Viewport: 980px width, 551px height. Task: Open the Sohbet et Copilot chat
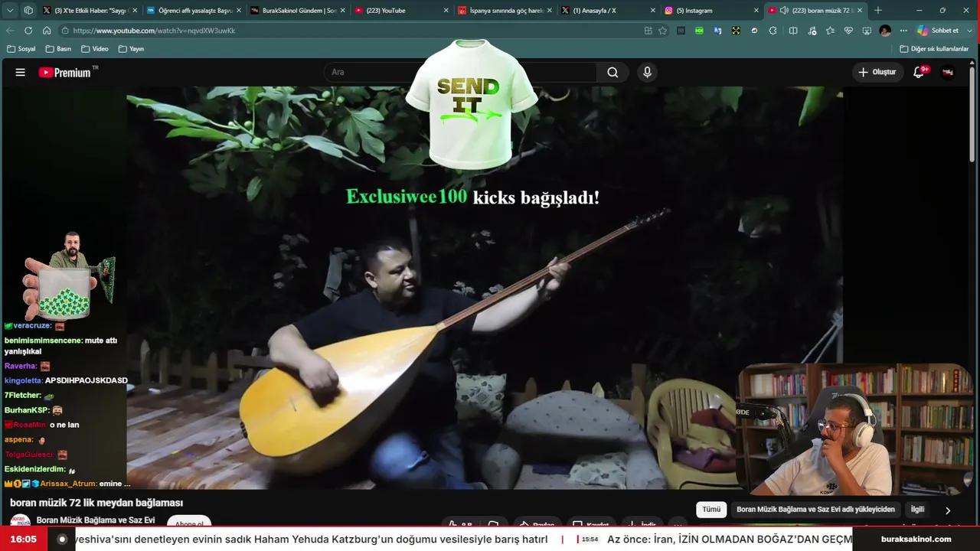point(938,31)
